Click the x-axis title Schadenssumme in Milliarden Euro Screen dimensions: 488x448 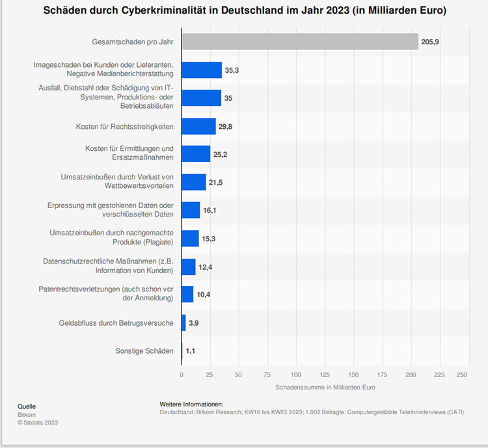point(325,388)
